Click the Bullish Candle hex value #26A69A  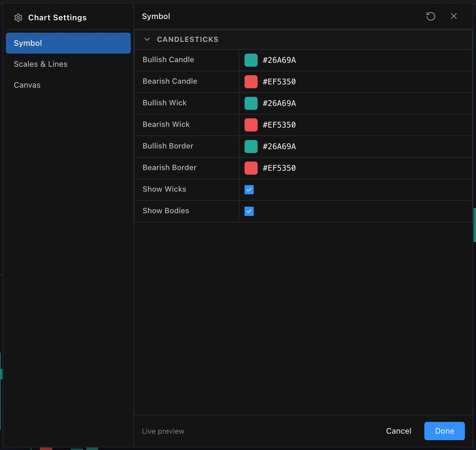279,60
